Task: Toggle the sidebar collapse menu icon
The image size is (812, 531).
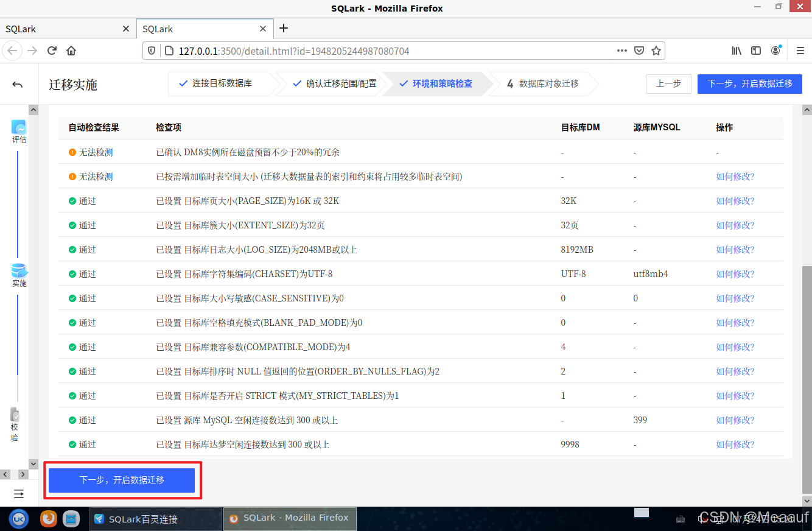Action: 19,494
